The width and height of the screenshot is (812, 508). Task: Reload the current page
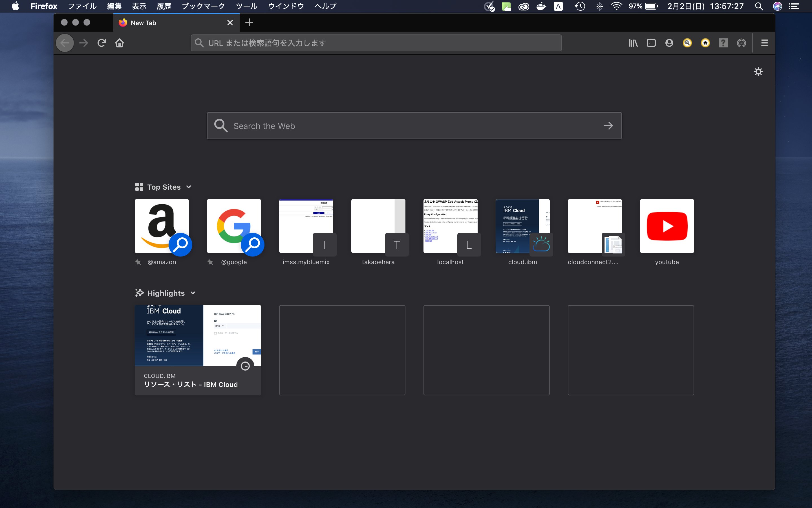point(102,43)
